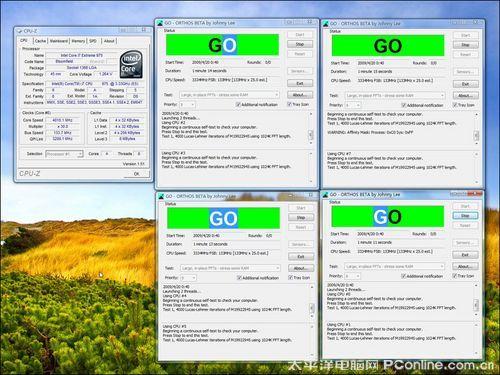Open Priority dropdown in Orthos CPU #2 window

pos(187,104)
